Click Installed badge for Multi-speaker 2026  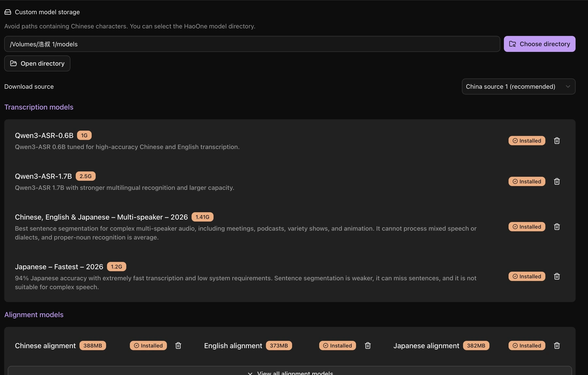(x=527, y=227)
